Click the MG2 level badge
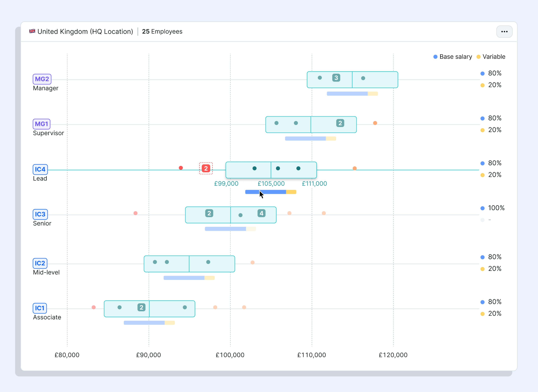 (x=42, y=79)
